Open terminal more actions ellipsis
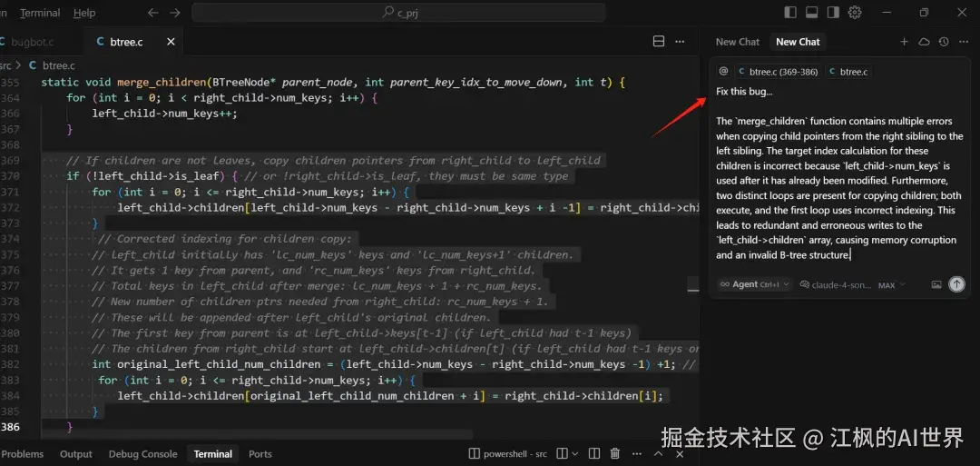 pos(637,453)
